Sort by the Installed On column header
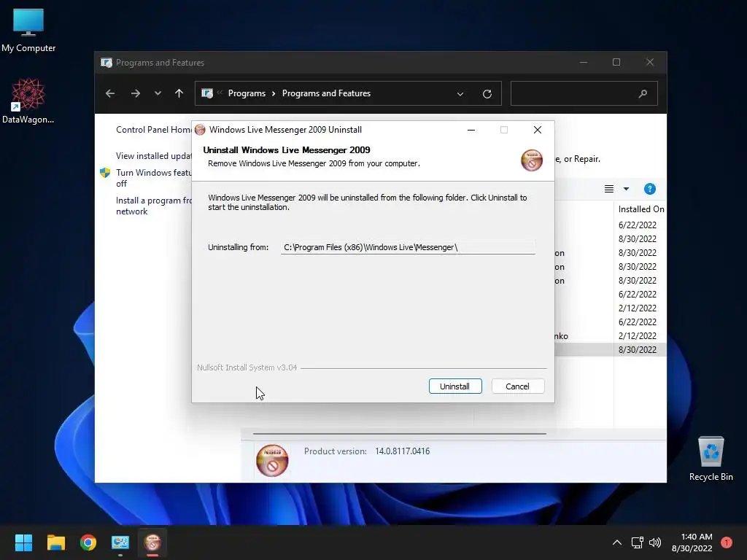The height and width of the screenshot is (560, 747). (640, 209)
